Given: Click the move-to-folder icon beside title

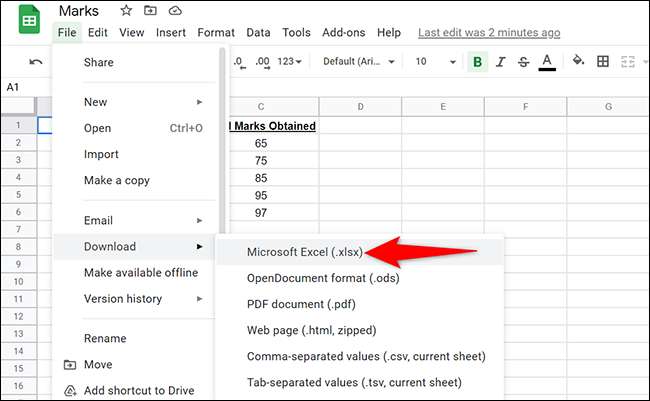Looking at the screenshot, I should (x=150, y=10).
